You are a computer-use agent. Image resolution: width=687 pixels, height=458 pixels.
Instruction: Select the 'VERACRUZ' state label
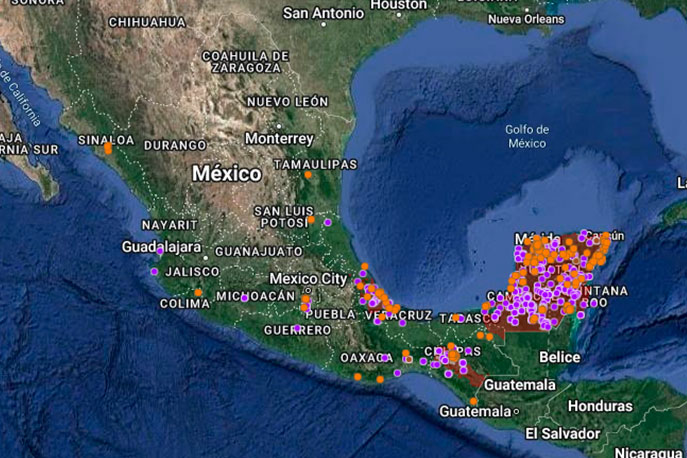tap(399, 316)
